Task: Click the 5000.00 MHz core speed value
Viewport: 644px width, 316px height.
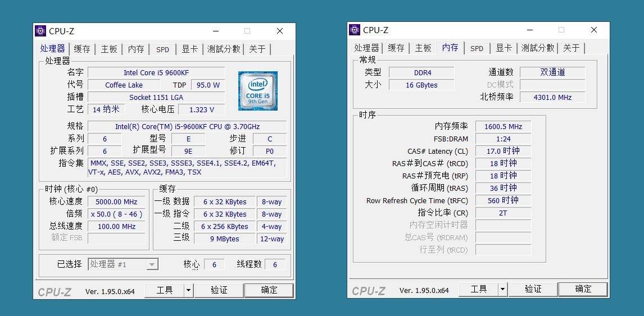Action: click(116, 202)
